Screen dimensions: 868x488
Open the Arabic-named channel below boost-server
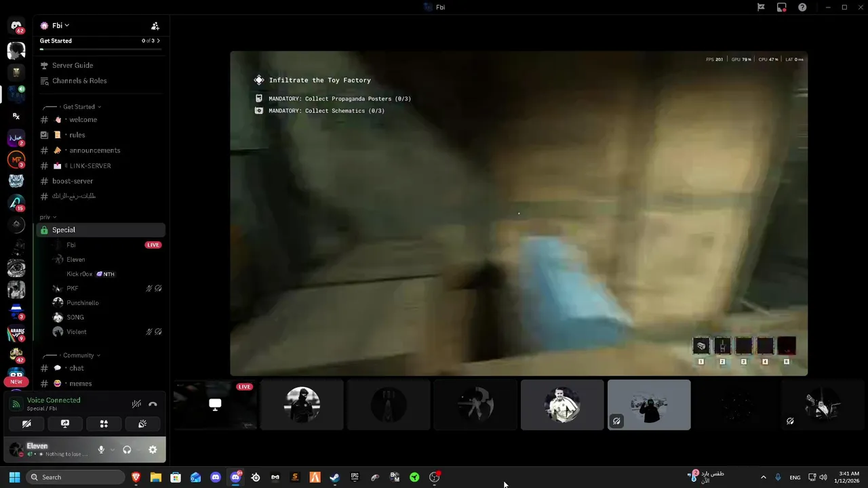click(100, 197)
